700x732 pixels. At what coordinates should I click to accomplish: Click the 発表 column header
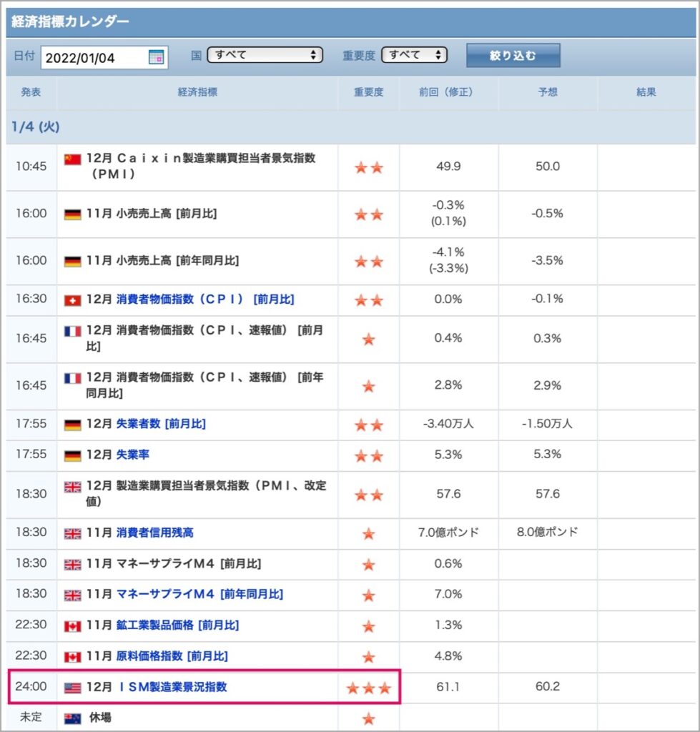pyautogui.click(x=31, y=92)
